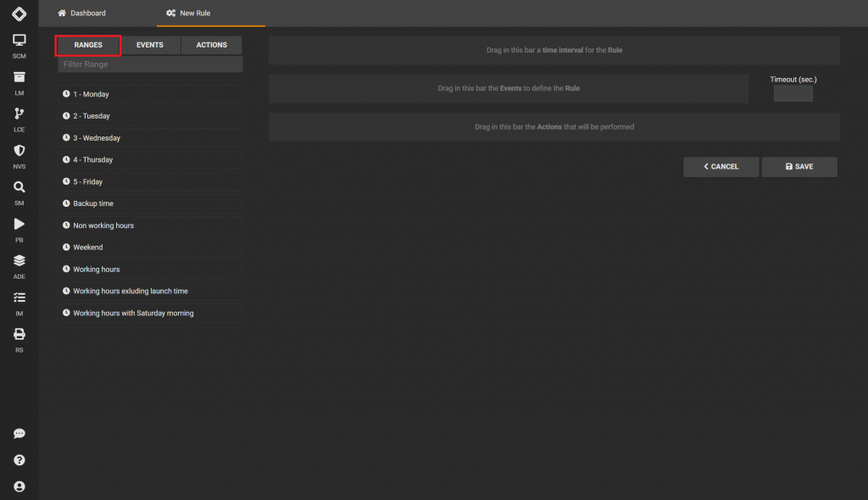
Task: Select the 2 - Tuesday range
Action: pyautogui.click(x=149, y=116)
